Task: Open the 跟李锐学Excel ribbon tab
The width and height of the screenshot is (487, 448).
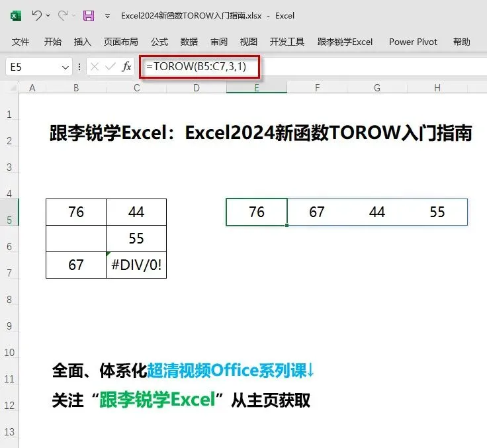Action: [x=345, y=42]
